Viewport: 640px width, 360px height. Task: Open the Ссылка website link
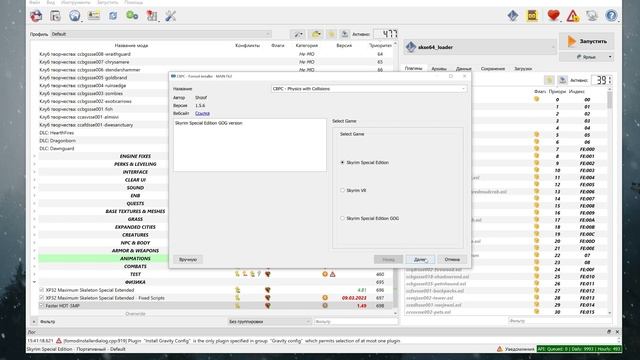click(202, 113)
